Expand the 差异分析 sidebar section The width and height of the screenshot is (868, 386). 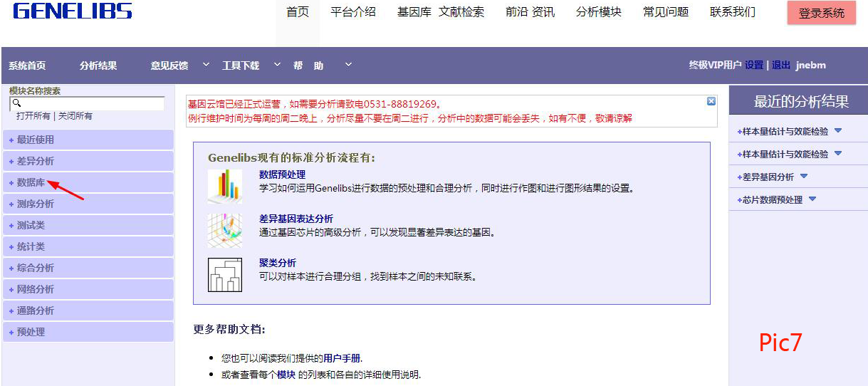[35, 162]
